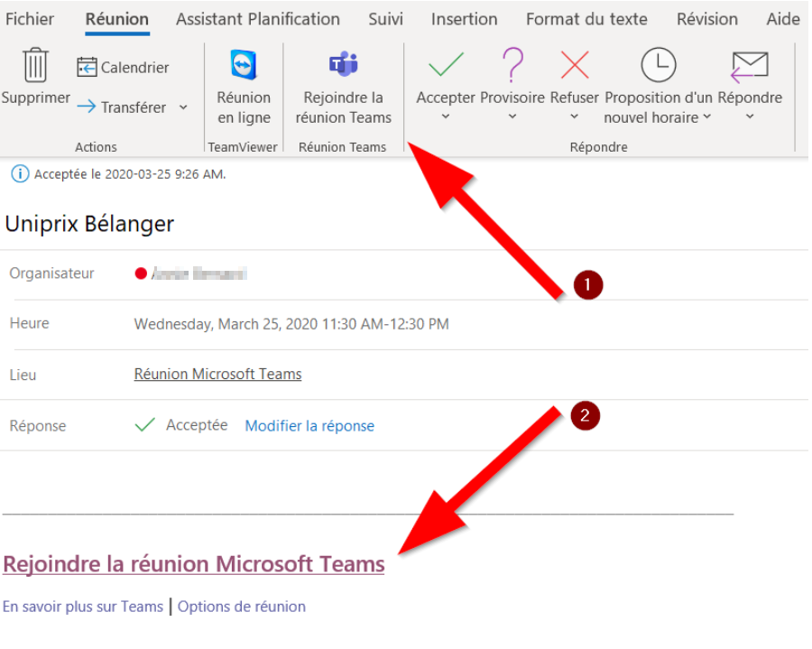Viewport: 812px width, 649px height.
Task: Click Proposition d'un nouvel horaire clock icon
Action: [x=659, y=65]
